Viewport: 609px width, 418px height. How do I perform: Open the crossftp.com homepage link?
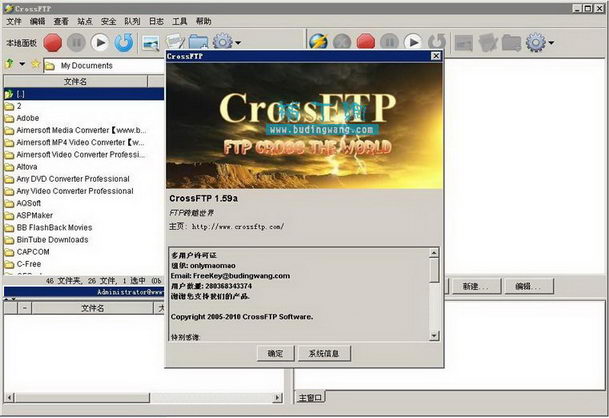(240, 226)
